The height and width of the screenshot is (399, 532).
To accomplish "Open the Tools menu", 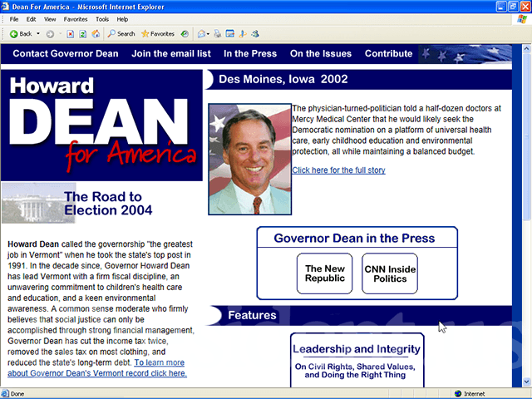I will coord(102,19).
